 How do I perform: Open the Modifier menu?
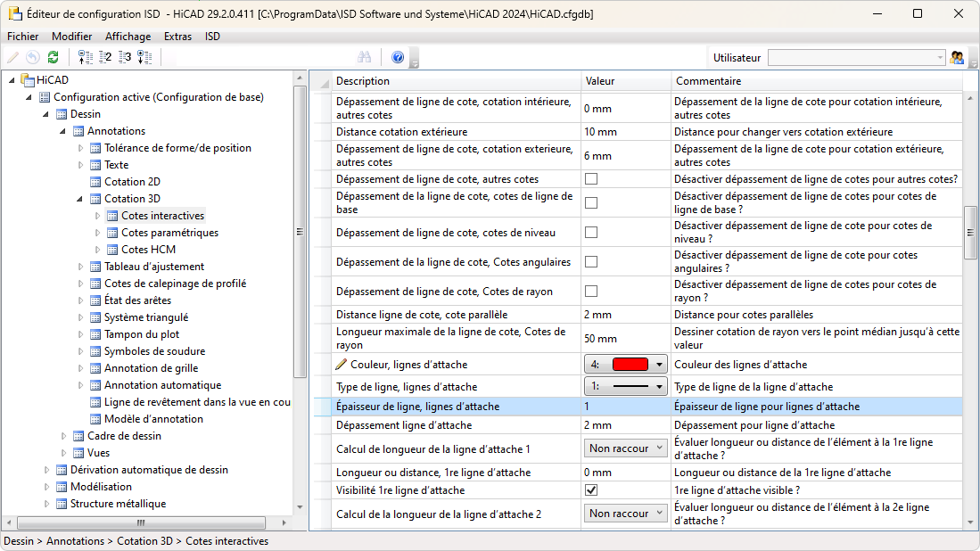click(x=72, y=37)
